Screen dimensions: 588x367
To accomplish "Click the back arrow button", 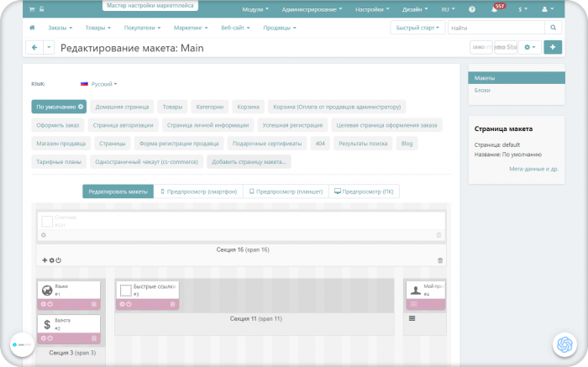I will 34,48.
